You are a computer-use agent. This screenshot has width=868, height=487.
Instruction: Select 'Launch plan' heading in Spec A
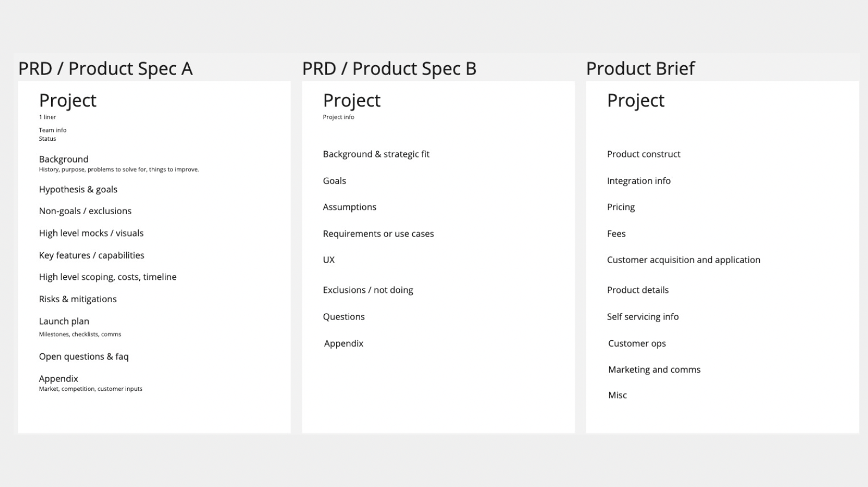click(x=64, y=321)
